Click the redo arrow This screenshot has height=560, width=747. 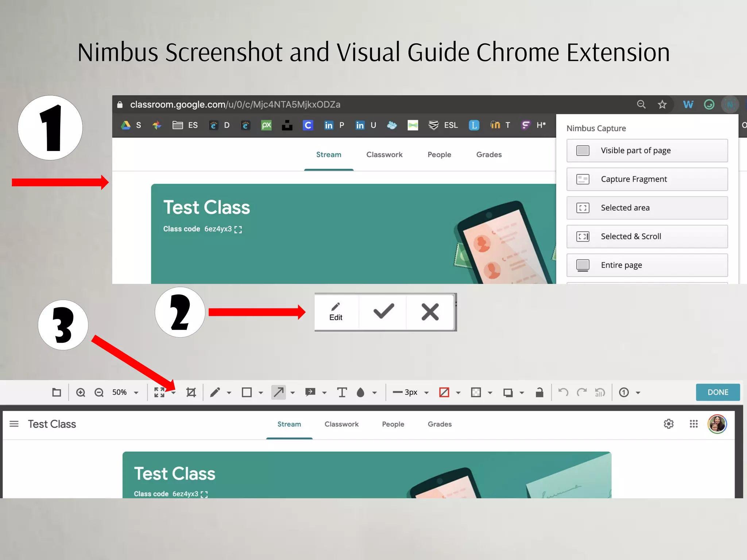[x=582, y=392]
